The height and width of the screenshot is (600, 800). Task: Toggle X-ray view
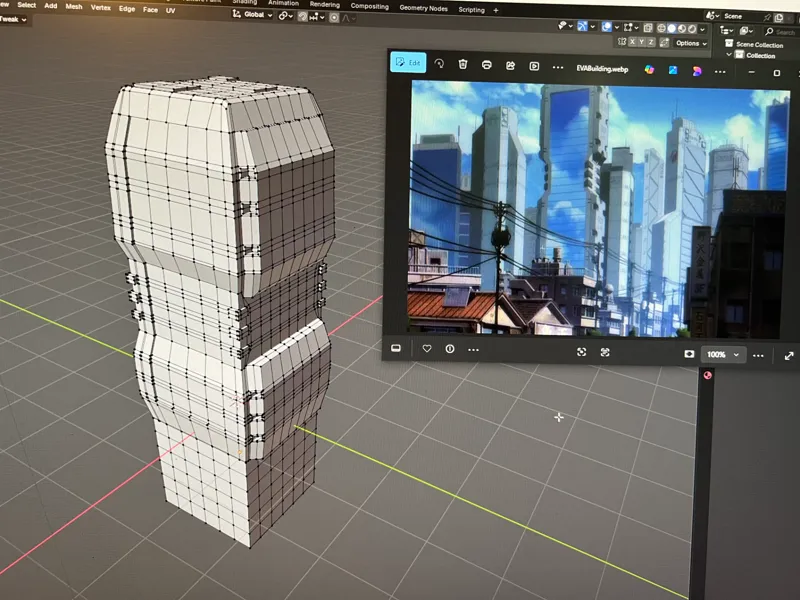point(648,28)
